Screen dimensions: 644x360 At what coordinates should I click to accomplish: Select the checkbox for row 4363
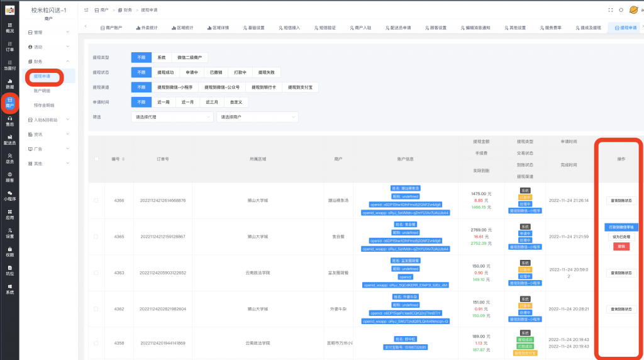(96, 273)
